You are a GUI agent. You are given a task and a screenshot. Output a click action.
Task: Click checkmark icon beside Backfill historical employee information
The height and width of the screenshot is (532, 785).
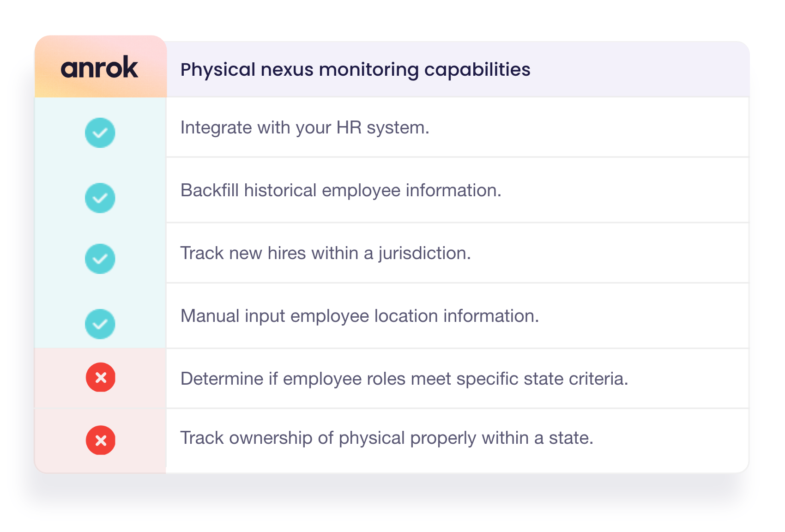(100, 198)
